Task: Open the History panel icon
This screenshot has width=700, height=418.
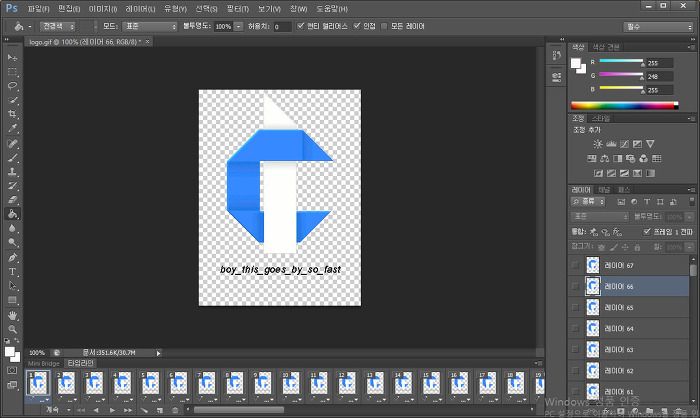Action: pos(556,55)
